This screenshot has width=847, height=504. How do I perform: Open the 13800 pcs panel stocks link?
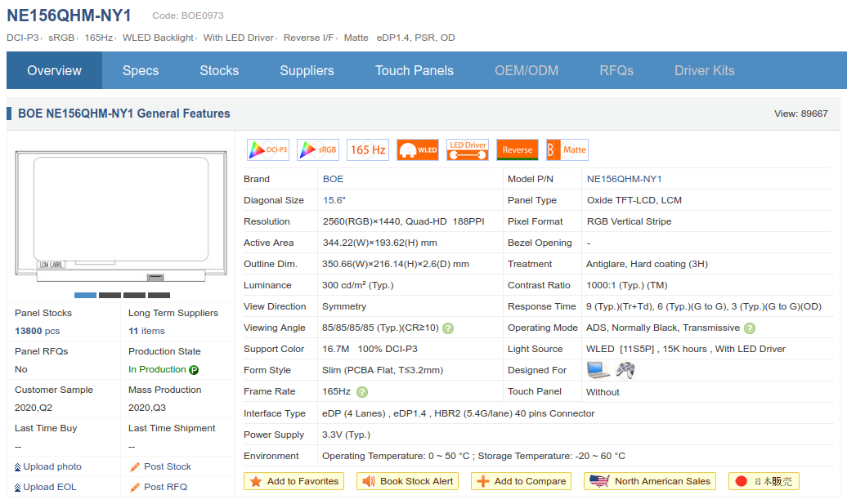pyautogui.click(x=38, y=332)
